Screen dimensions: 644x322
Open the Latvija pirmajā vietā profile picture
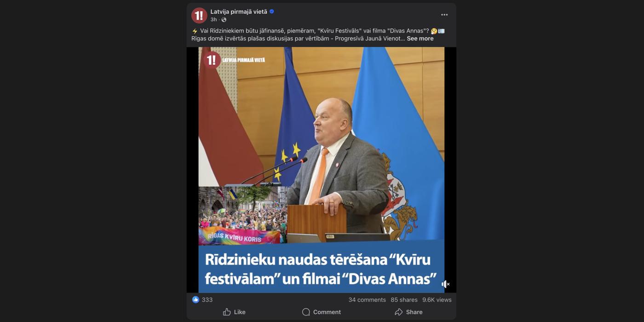point(199,16)
